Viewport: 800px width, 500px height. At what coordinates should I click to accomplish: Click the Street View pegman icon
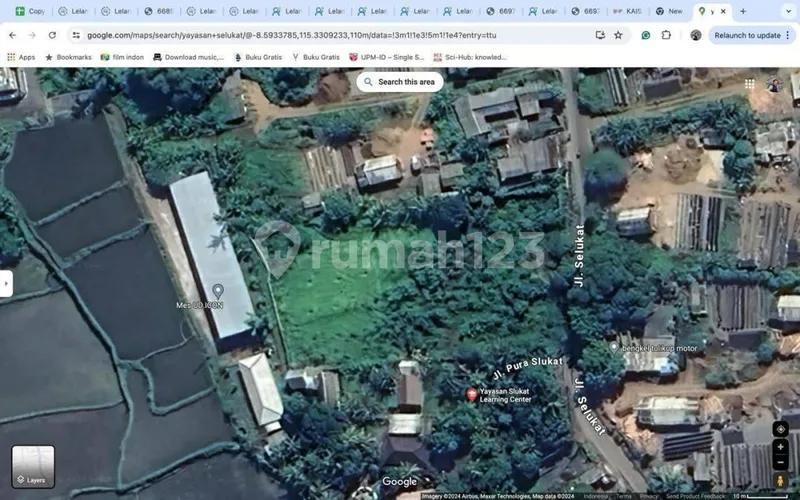[781, 481]
